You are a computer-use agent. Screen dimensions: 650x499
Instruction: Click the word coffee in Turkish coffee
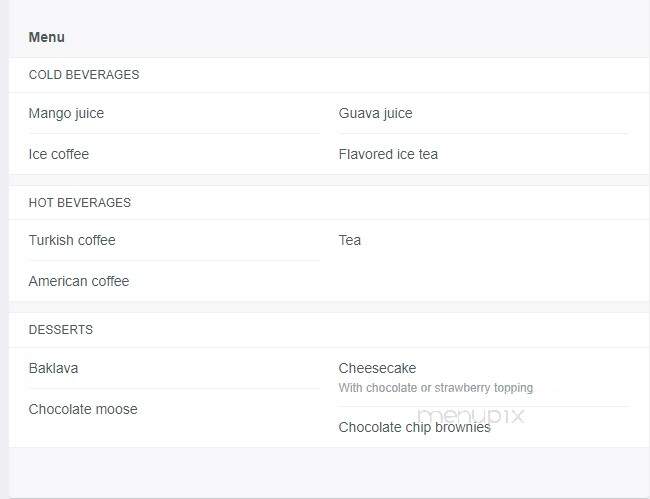[97, 240]
